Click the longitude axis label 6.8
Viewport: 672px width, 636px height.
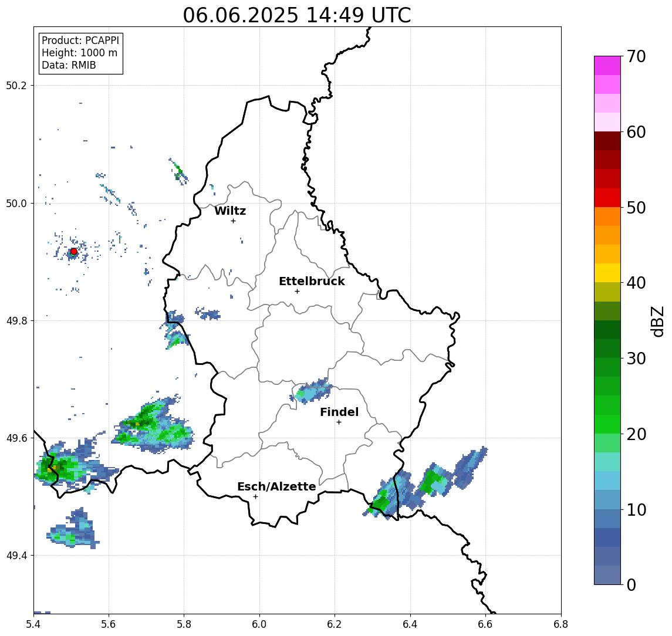pos(561,624)
